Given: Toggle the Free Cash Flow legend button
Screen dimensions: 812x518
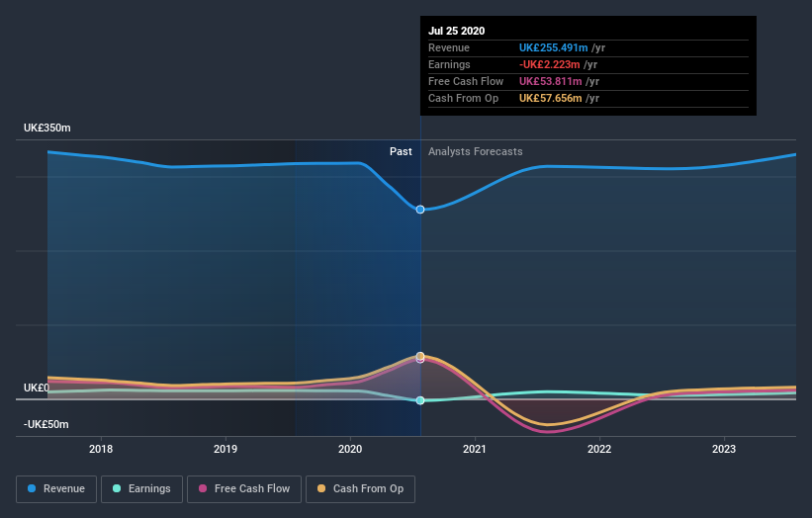Looking at the screenshot, I should (244, 489).
